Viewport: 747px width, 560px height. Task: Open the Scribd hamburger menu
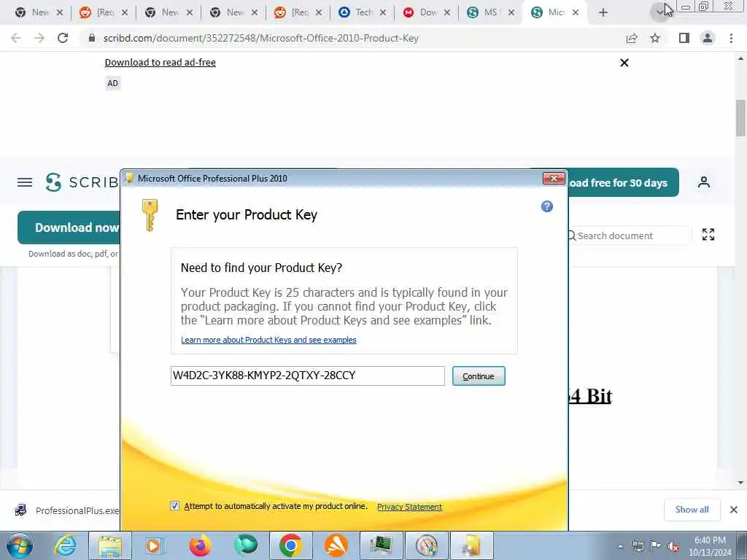point(25,182)
